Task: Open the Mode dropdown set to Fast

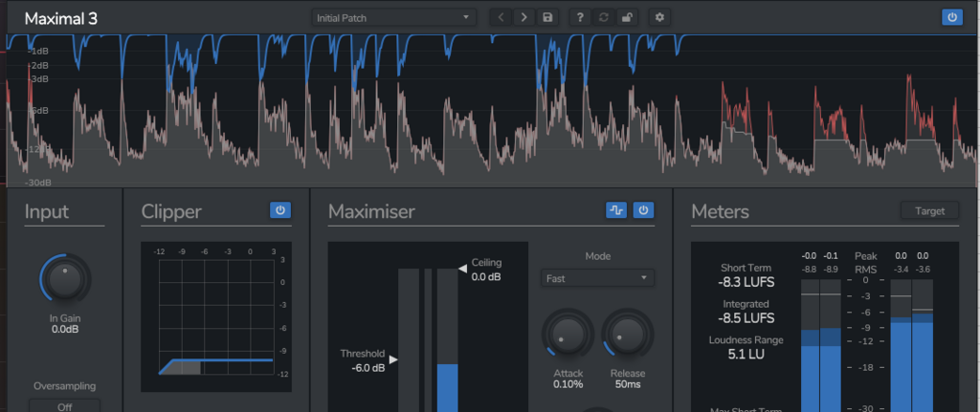Action: [x=597, y=278]
